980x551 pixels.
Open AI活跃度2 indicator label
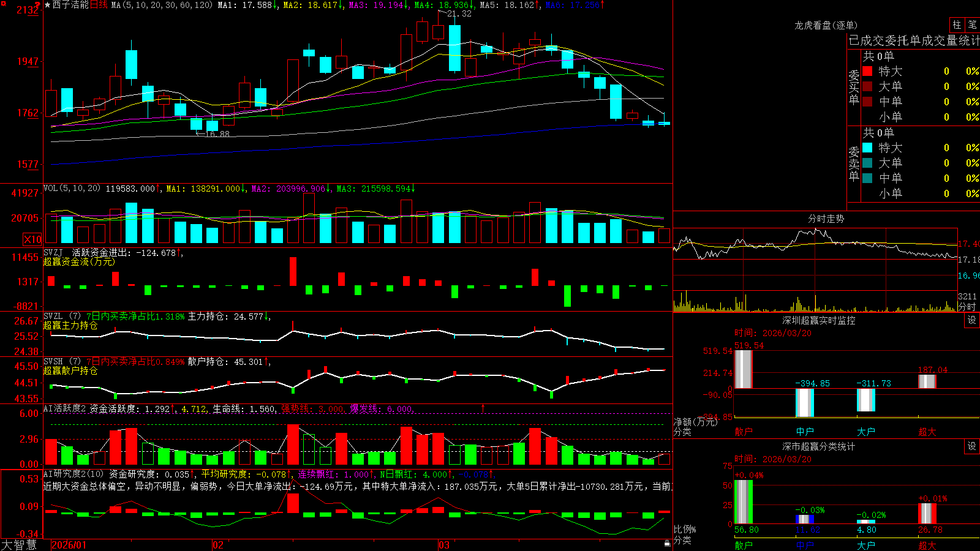65,408
